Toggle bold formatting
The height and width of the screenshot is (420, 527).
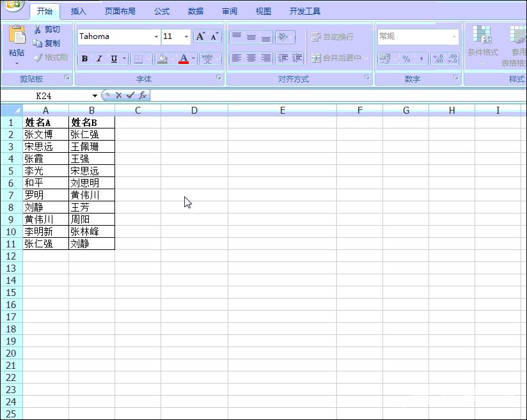pyautogui.click(x=84, y=59)
